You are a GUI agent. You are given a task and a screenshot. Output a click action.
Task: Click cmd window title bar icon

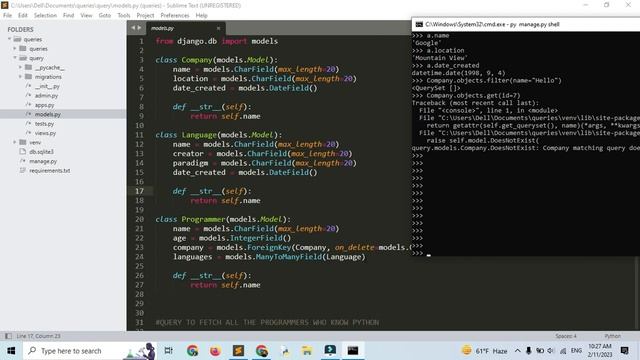[x=419, y=24]
